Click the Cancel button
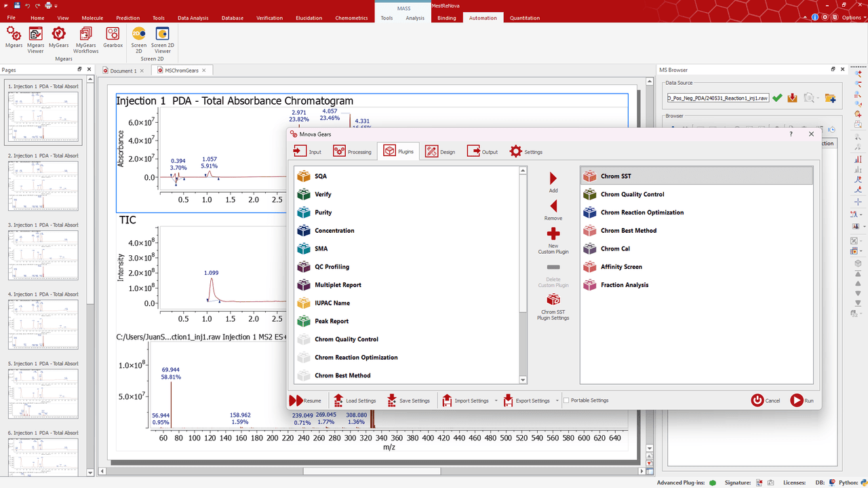 click(x=766, y=400)
